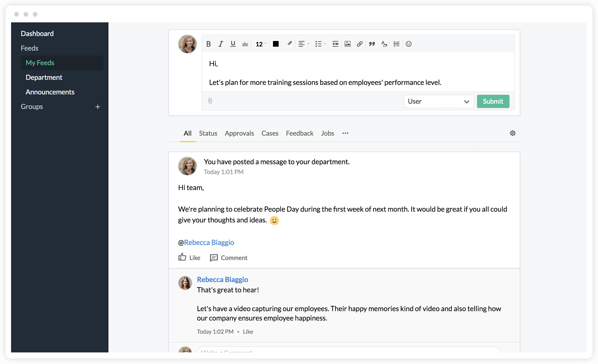Insert a hyperlink using the link icon
598x364 pixels.
[360, 44]
